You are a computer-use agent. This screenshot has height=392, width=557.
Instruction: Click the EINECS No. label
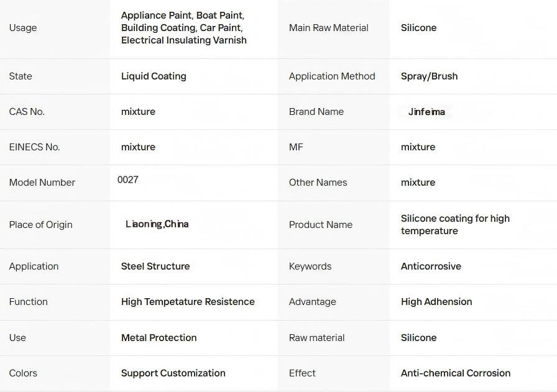pyautogui.click(x=34, y=147)
